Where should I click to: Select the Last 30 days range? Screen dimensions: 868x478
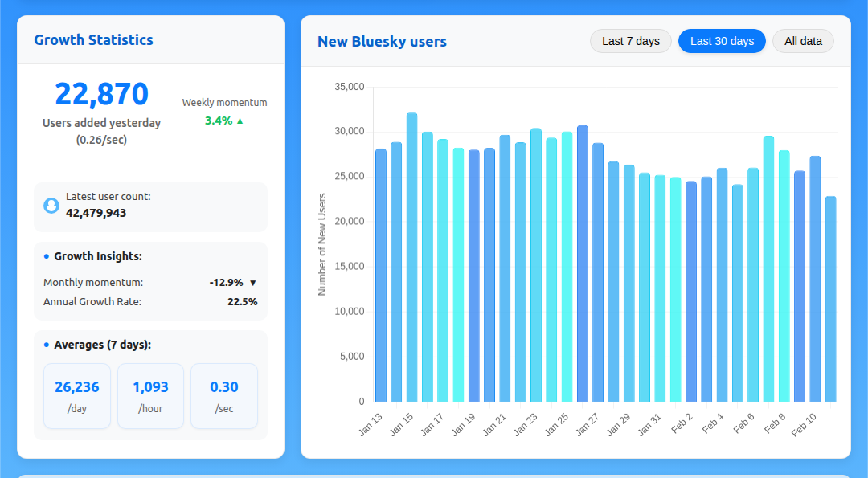pyautogui.click(x=721, y=41)
